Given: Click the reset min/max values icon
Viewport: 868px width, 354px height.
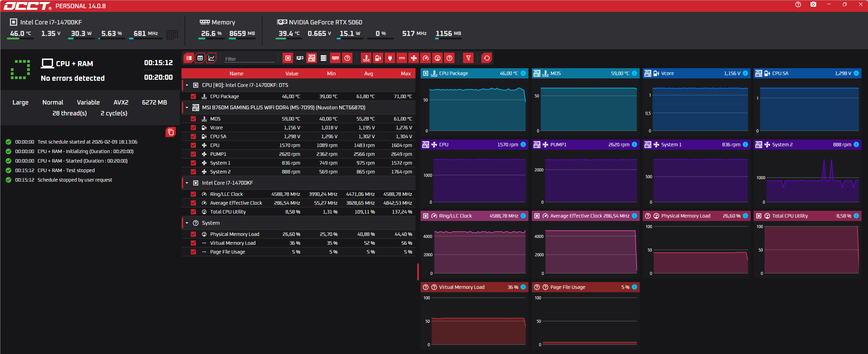Looking at the screenshot, I should [487, 58].
